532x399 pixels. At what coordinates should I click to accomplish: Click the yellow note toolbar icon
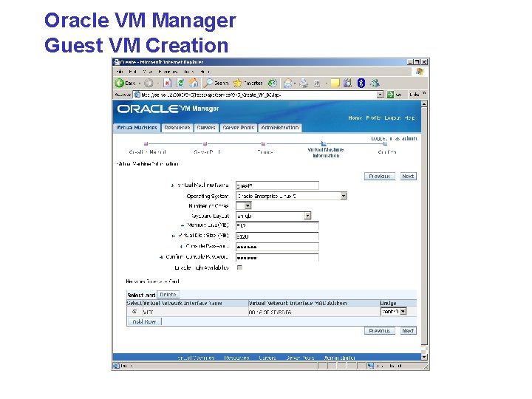pyautogui.click(x=335, y=83)
